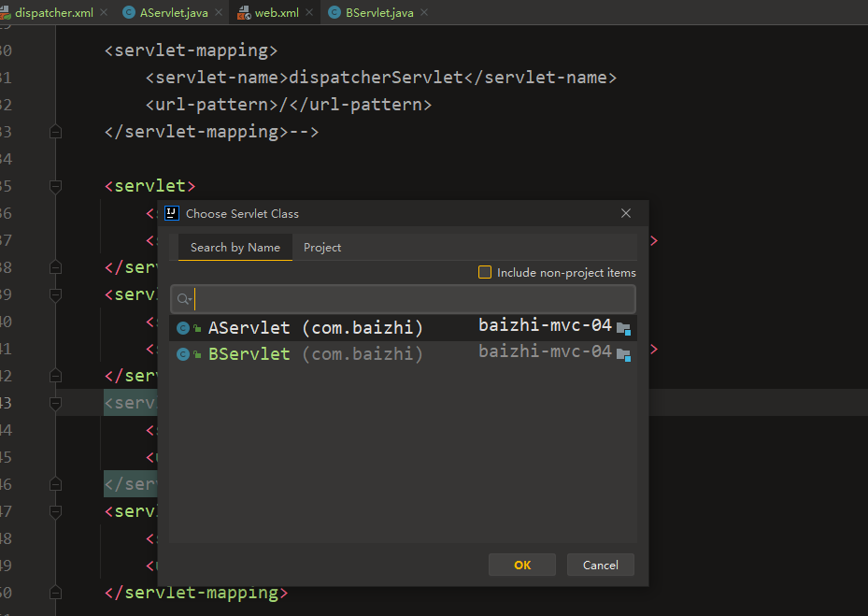Click the dispatcherServlet servlet-name text

[376, 77]
